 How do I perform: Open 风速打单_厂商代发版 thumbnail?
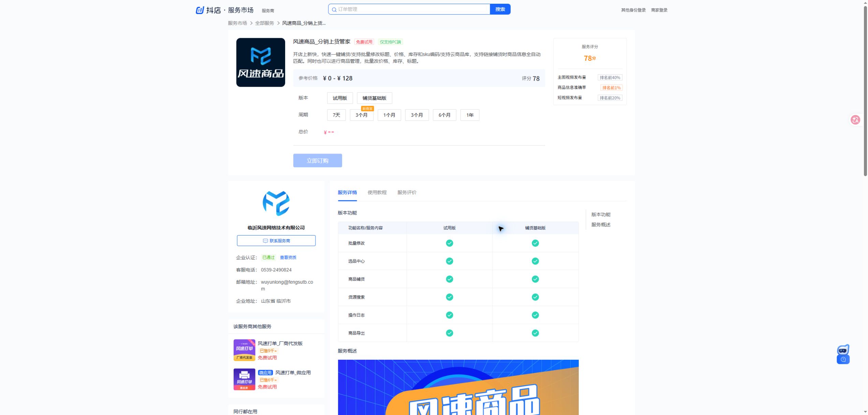[x=244, y=350]
